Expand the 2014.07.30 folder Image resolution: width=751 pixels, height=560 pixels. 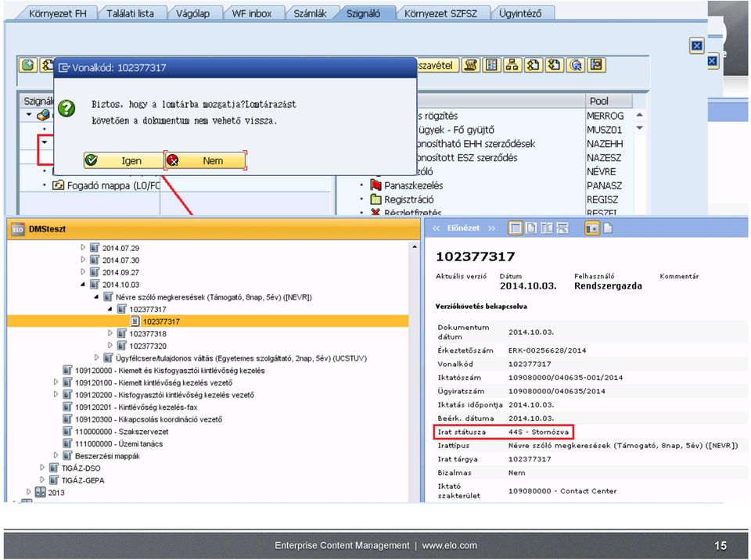(x=82, y=260)
